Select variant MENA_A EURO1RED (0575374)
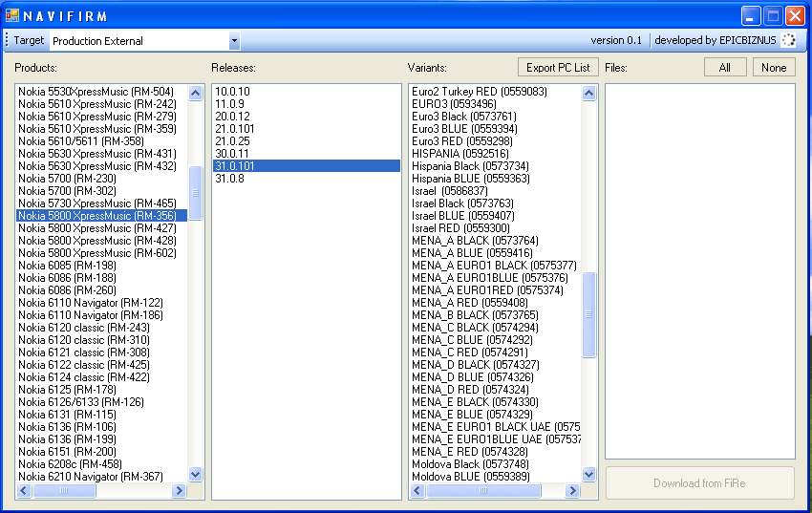 pos(496,290)
